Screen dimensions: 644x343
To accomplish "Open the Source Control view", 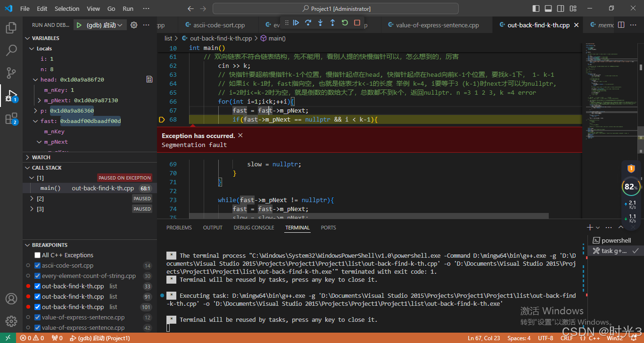I will tap(11, 73).
